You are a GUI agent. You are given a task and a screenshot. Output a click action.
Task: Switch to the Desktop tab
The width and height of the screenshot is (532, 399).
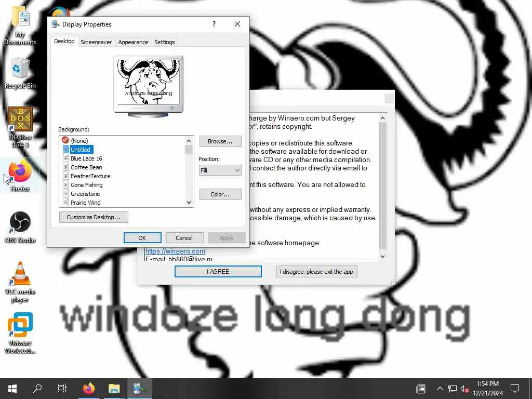(64, 41)
